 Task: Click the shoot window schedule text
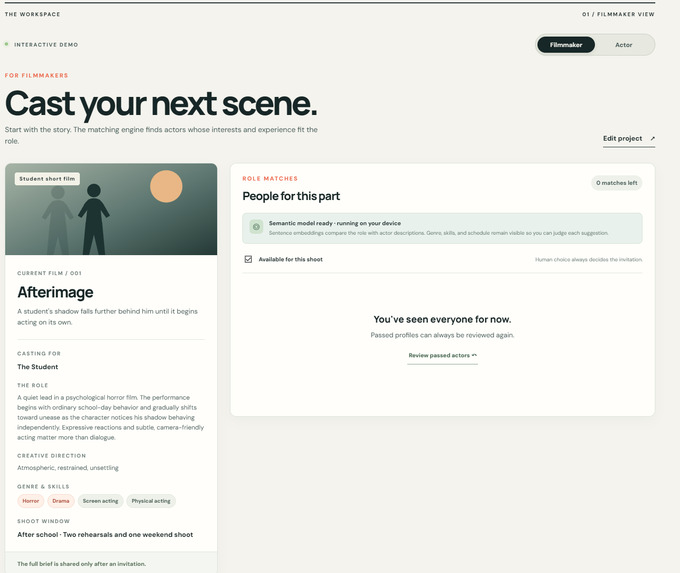point(105,535)
